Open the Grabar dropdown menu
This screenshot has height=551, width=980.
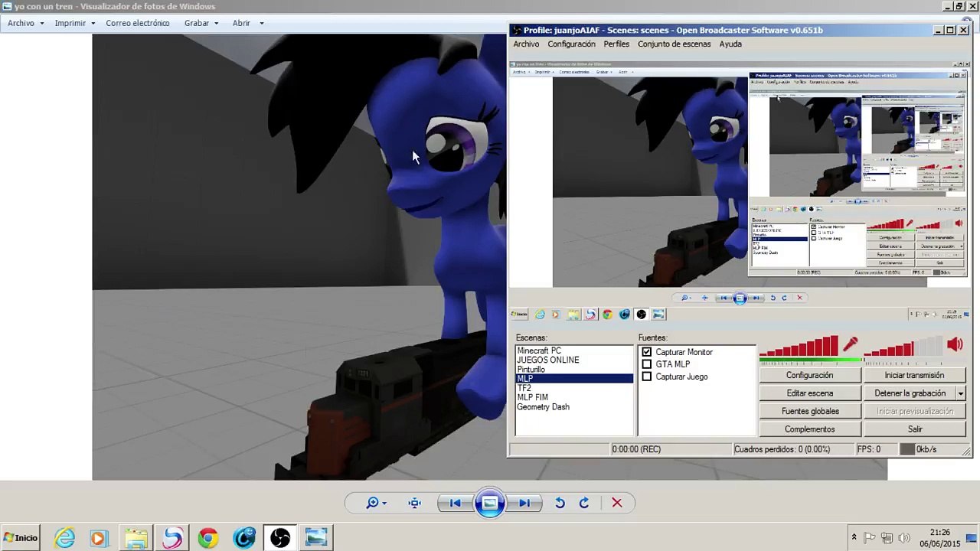[201, 23]
